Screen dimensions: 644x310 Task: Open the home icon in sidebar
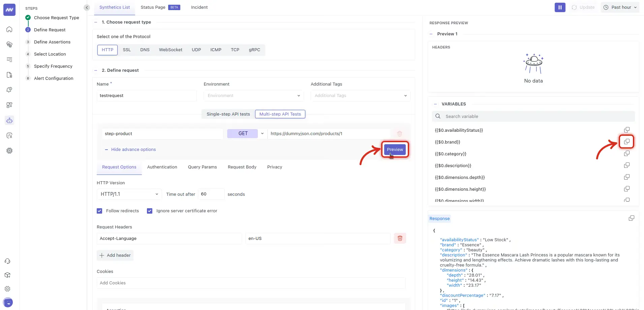pos(9,29)
